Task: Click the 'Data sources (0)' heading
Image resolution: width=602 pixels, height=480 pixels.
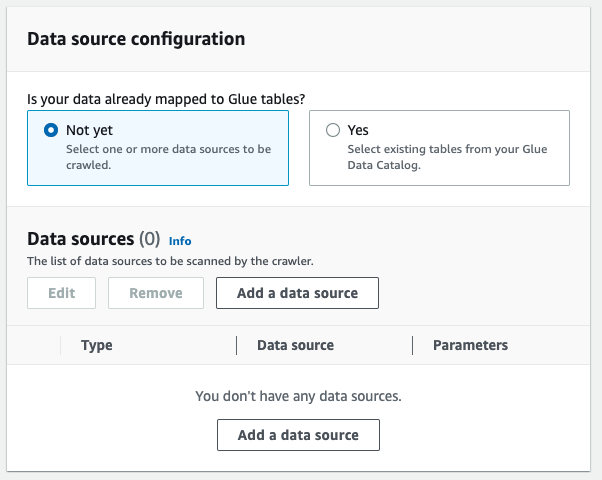Action: [94, 239]
